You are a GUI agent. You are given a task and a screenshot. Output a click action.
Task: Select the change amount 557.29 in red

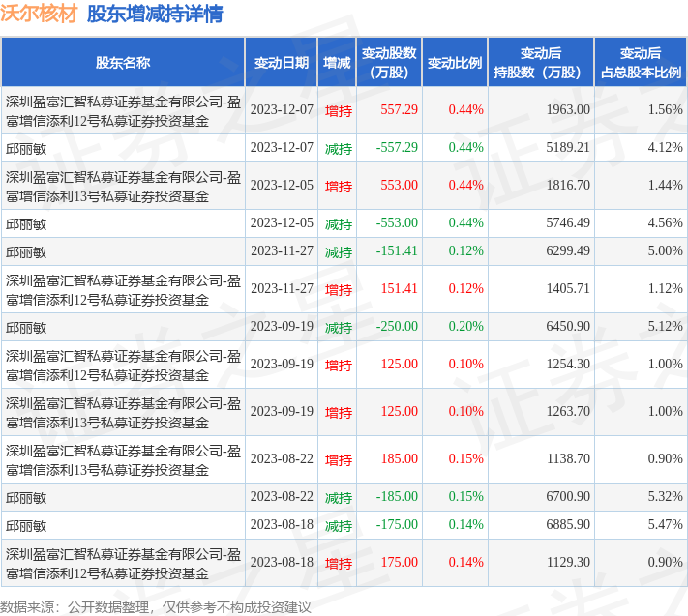tap(399, 109)
